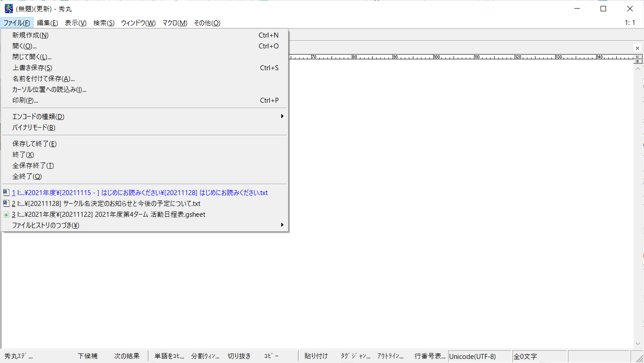Select 名前を付けて保存(A)... menu item
The height and width of the screenshot is (363, 644).
[x=43, y=79]
